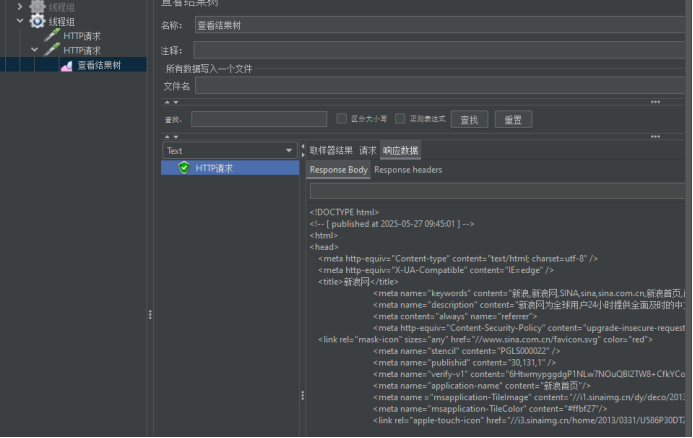Click the link rel="mask-icon" line
Screen dimensions: 693x438
click(x=485, y=339)
